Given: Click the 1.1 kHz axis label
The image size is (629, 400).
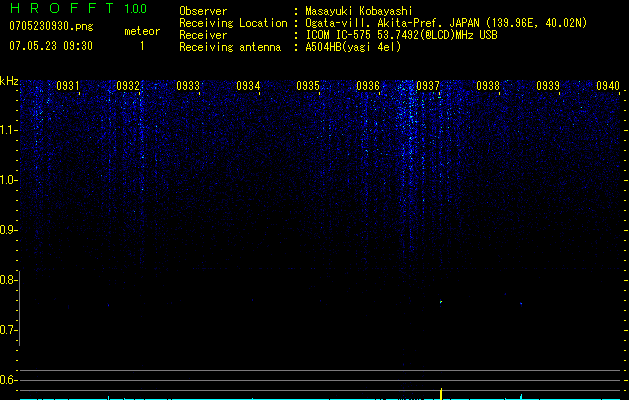Looking at the screenshot, I should click(9, 130).
